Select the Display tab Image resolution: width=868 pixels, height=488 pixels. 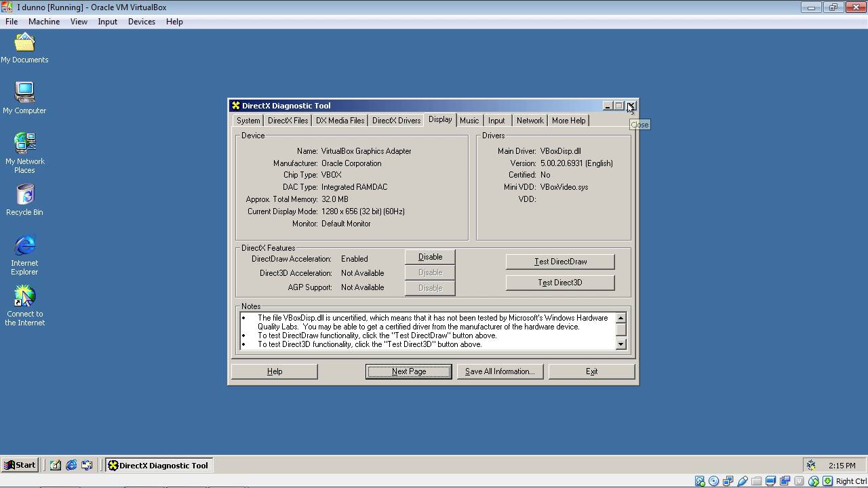coord(440,119)
